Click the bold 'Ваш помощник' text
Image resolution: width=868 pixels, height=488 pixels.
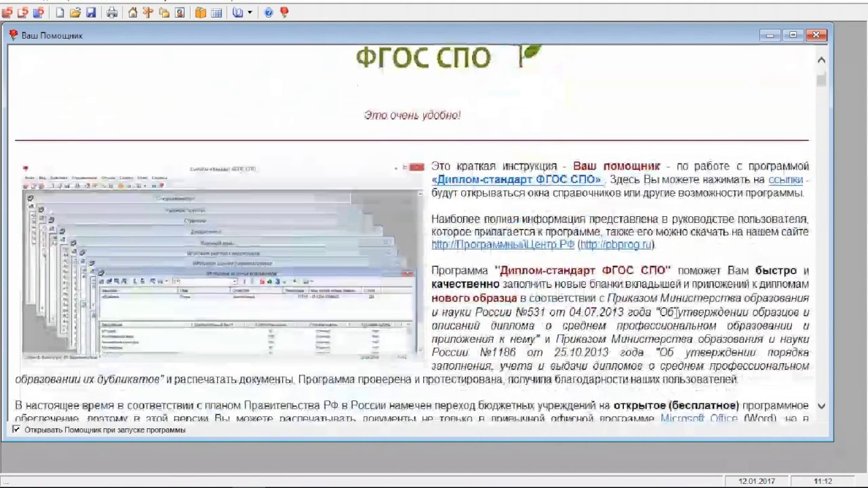pyautogui.click(x=616, y=166)
